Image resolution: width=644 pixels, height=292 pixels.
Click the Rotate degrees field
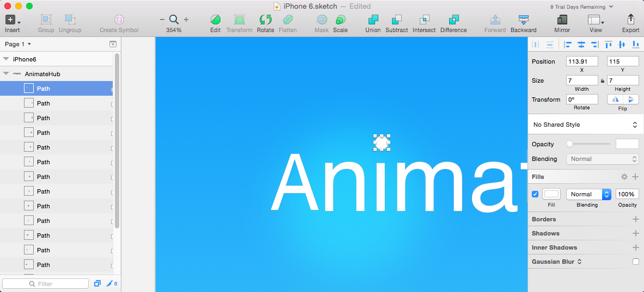coord(582,100)
